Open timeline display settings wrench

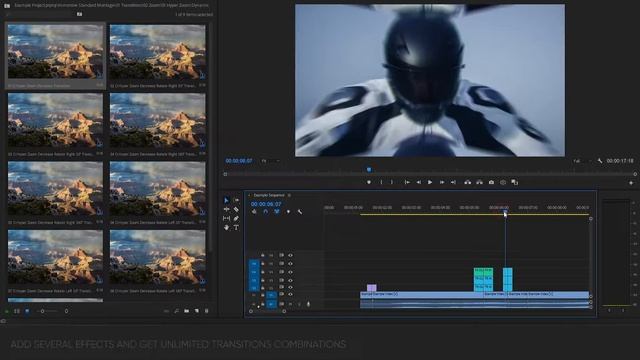coord(300,212)
